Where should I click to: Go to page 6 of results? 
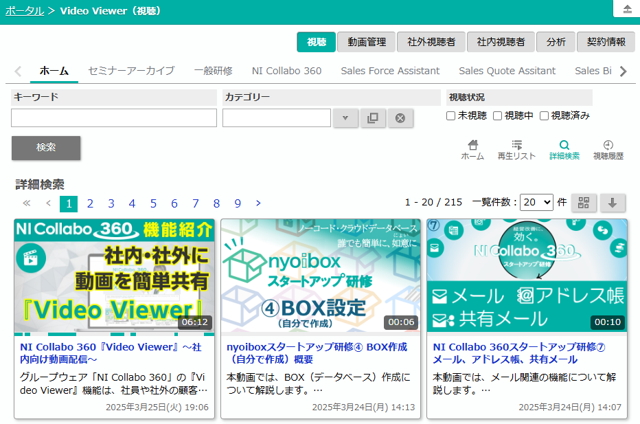click(x=174, y=203)
